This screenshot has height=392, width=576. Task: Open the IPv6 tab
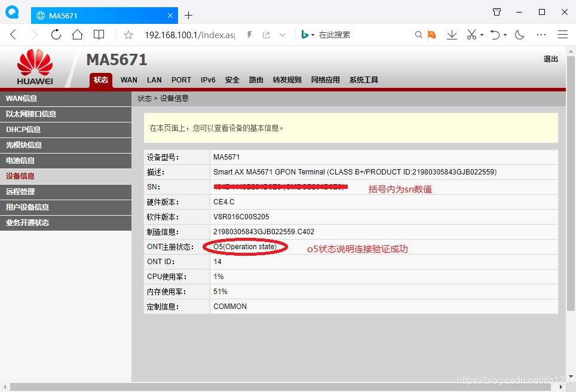pos(208,79)
